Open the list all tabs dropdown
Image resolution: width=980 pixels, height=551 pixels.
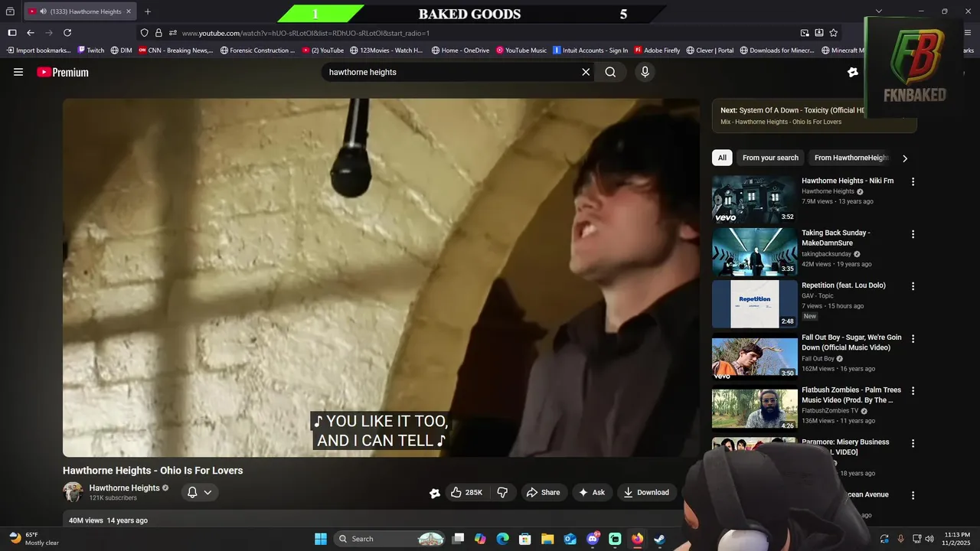tap(879, 11)
